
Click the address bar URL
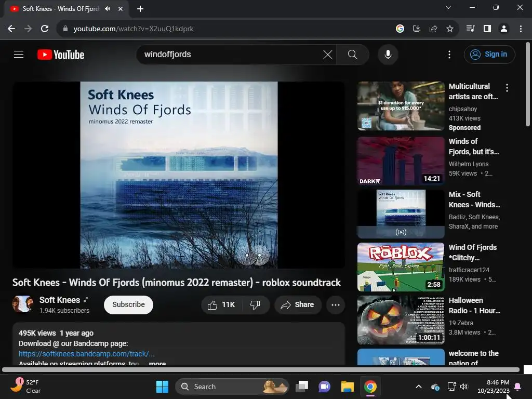(134, 29)
